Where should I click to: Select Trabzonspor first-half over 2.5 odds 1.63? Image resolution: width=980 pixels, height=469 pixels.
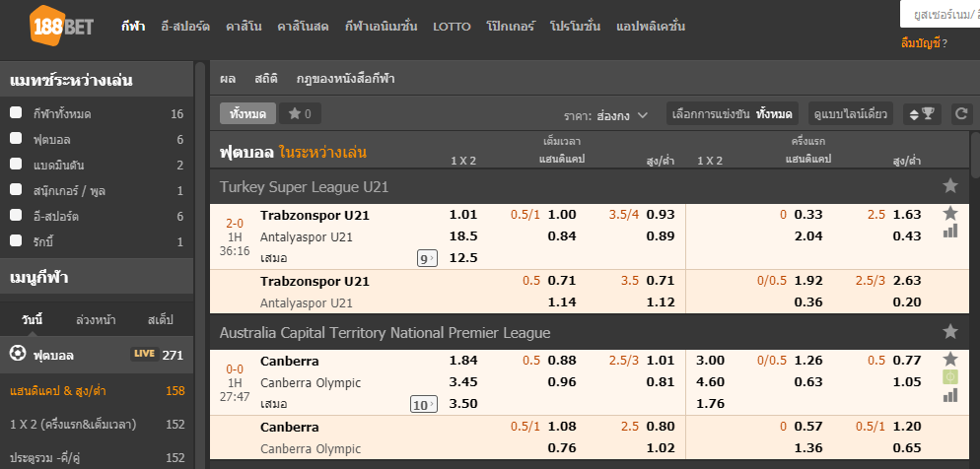pyautogui.click(x=907, y=215)
